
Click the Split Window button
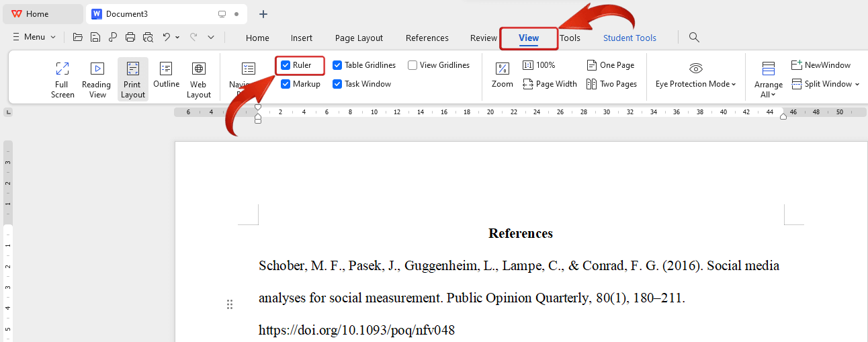click(822, 84)
